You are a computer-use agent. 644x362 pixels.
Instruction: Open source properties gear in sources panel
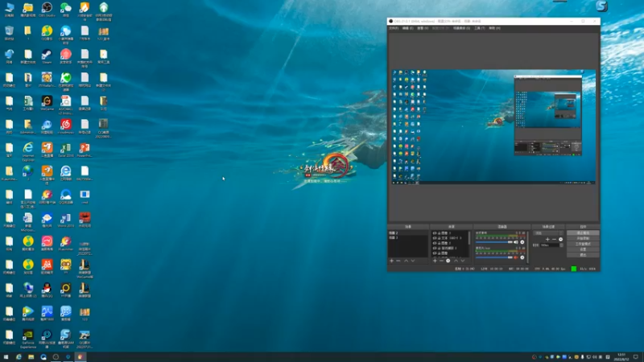(448, 261)
